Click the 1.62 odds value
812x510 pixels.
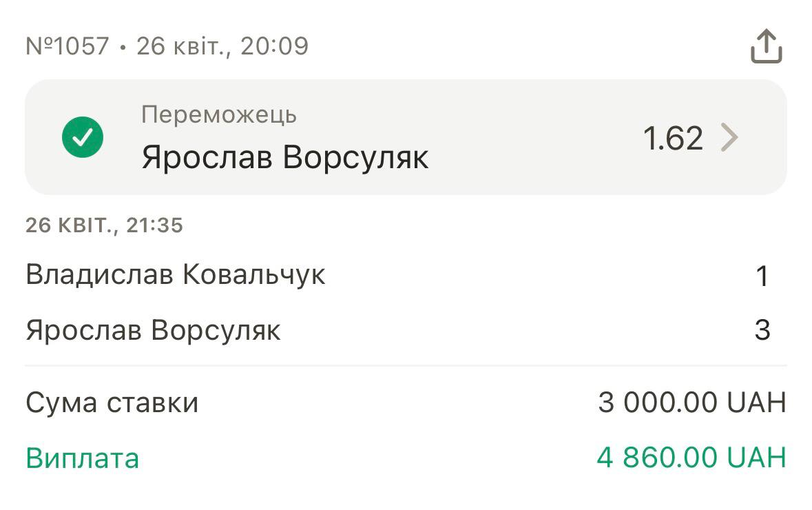[x=673, y=139]
